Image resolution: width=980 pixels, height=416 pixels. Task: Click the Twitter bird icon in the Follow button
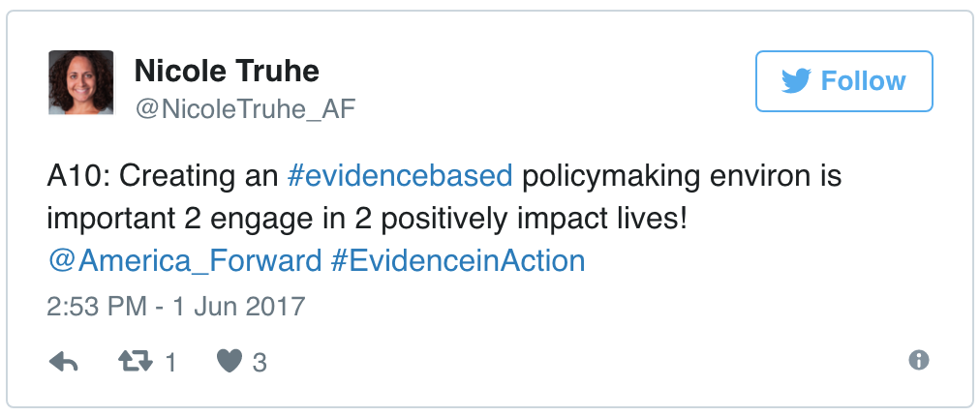[x=795, y=81]
